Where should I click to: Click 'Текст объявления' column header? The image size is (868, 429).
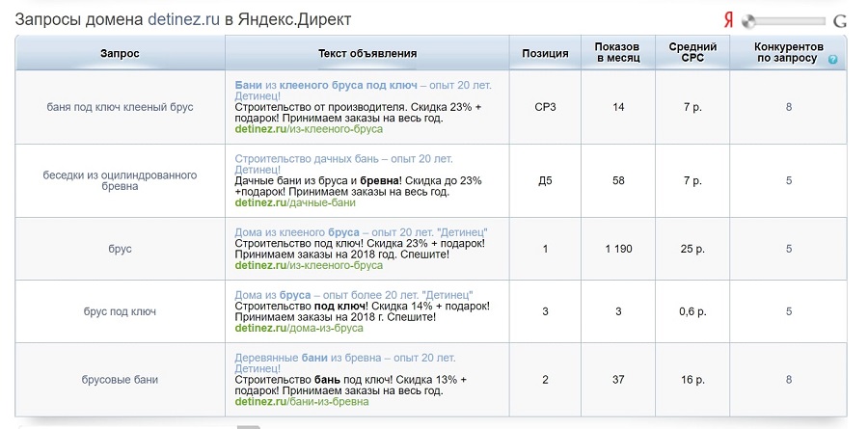click(367, 54)
